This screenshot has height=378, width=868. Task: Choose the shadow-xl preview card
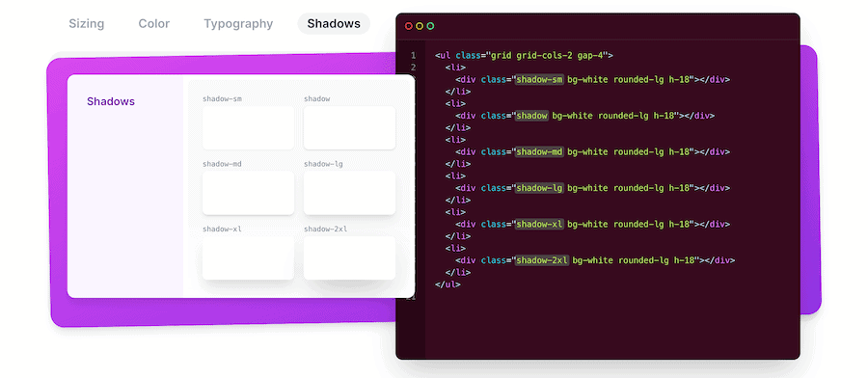pyautogui.click(x=248, y=257)
